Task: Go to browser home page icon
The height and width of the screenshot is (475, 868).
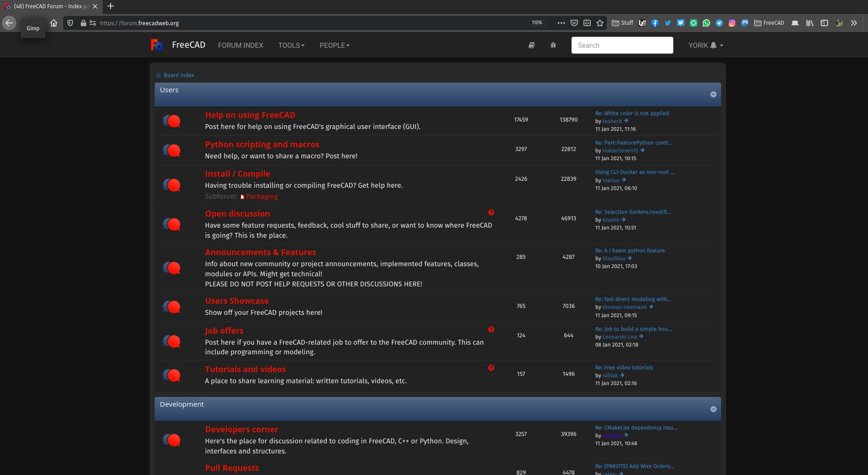Action: coord(54,23)
